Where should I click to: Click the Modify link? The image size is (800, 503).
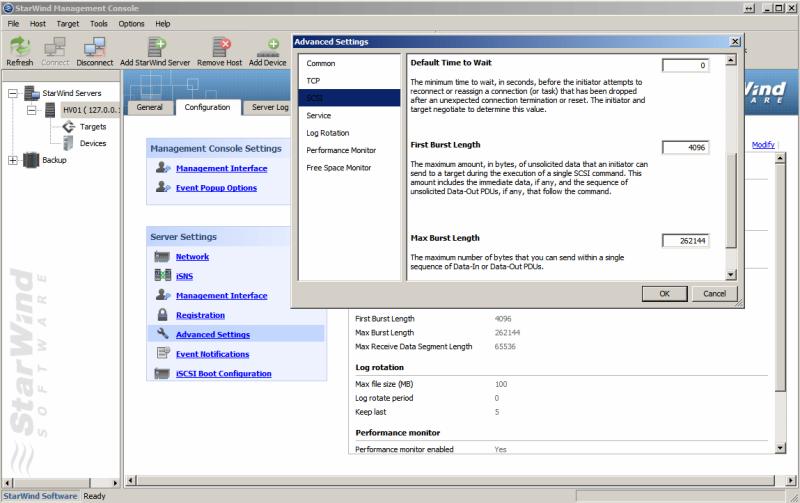[x=763, y=145]
